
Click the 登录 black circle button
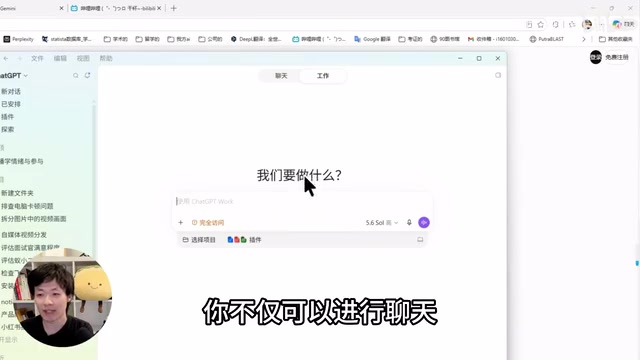coord(596,57)
